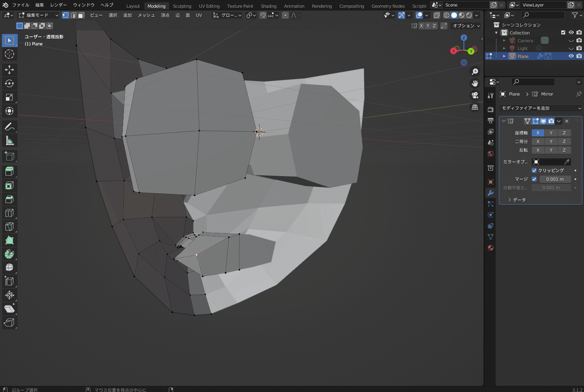The height and width of the screenshot is (392, 584).
Task: Open the Tool properties tab
Action: (x=491, y=95)
